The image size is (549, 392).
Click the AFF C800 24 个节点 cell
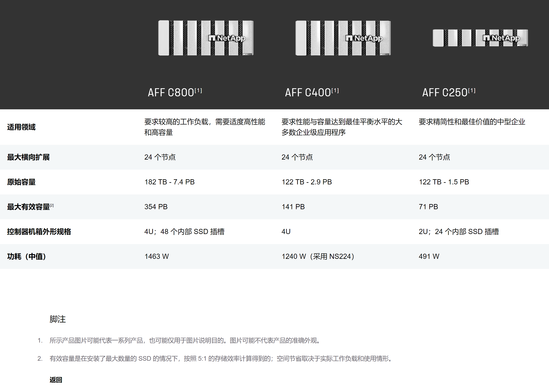160,157
